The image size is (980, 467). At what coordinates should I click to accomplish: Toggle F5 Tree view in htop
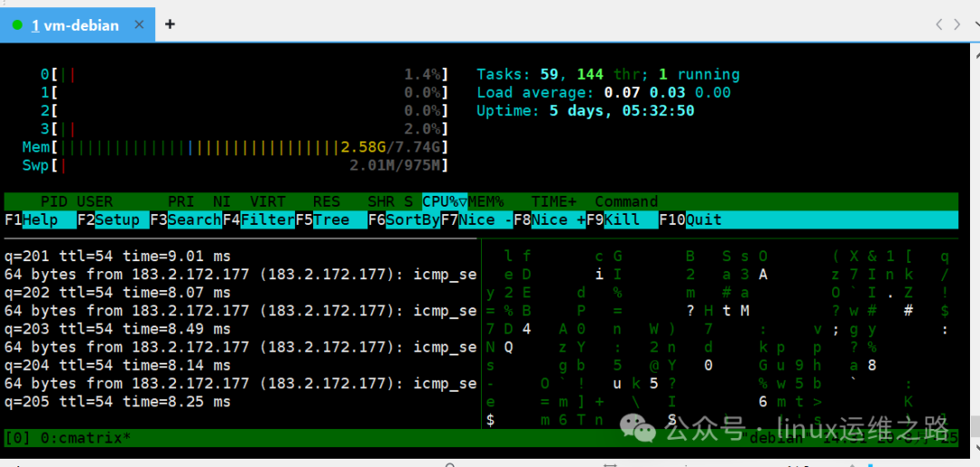pos(331,219)
